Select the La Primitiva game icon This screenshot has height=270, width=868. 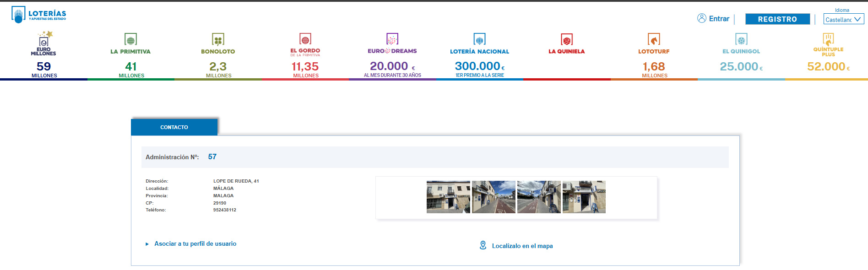[x=130, y=39]
